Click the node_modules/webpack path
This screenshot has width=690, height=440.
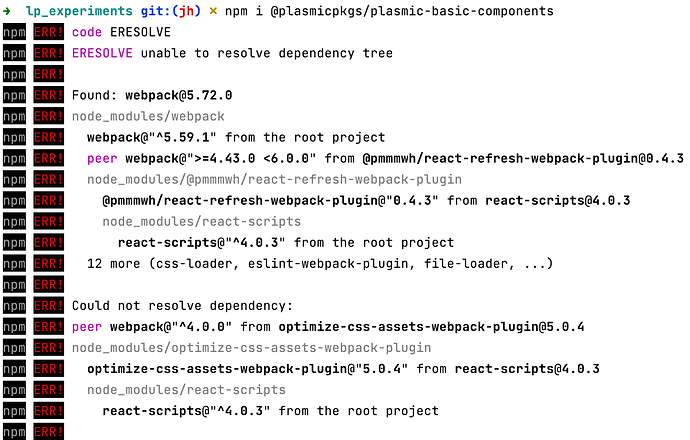148,117
